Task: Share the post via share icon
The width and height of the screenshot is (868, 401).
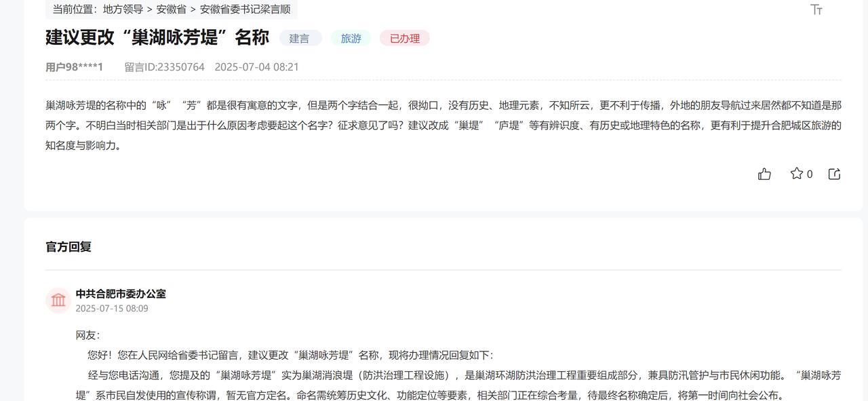Action: (835, 174)
